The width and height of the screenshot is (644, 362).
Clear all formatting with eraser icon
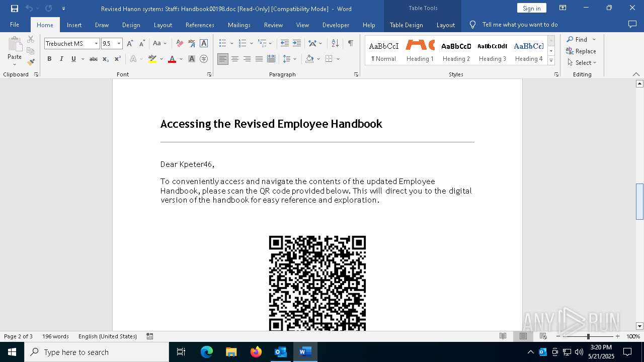179,44
